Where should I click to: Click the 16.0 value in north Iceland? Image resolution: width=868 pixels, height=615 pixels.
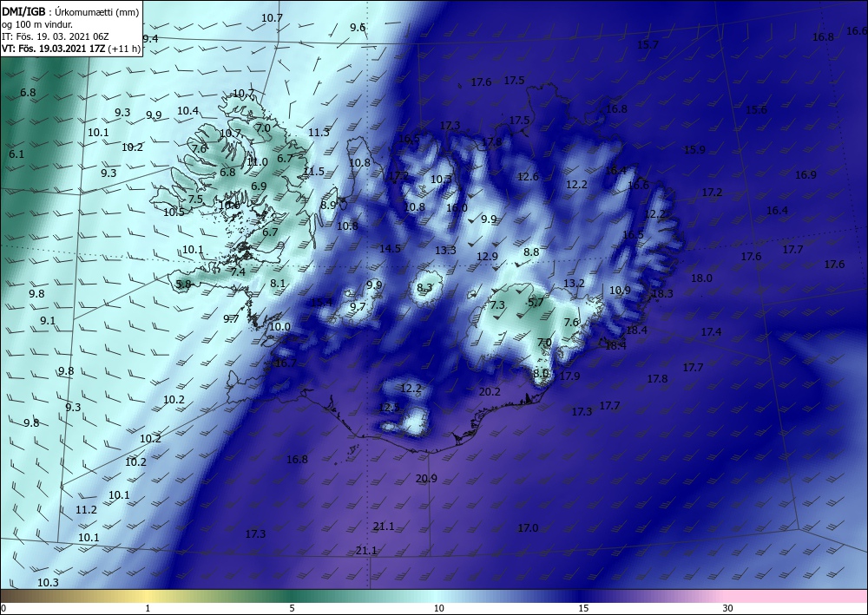[457, 208]
